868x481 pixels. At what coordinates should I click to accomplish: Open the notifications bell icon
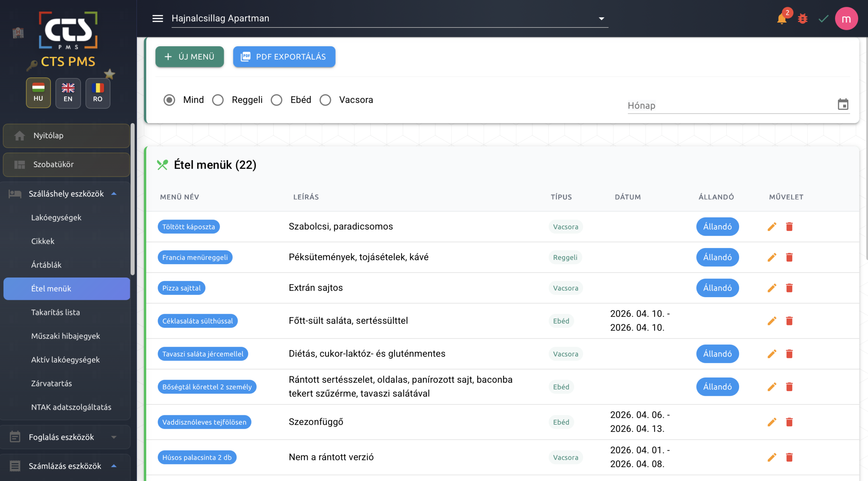coord(782,19)
